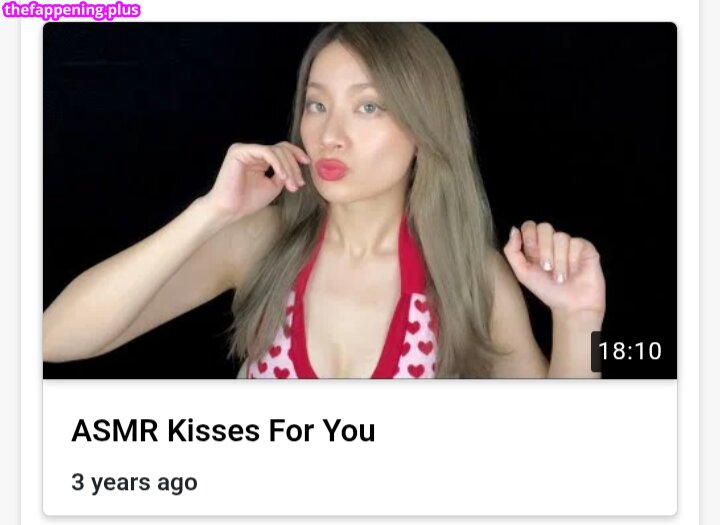The image size is (720, 525).
Task: Click the 3 years ago timestamp
Action: tap(134, 482)
